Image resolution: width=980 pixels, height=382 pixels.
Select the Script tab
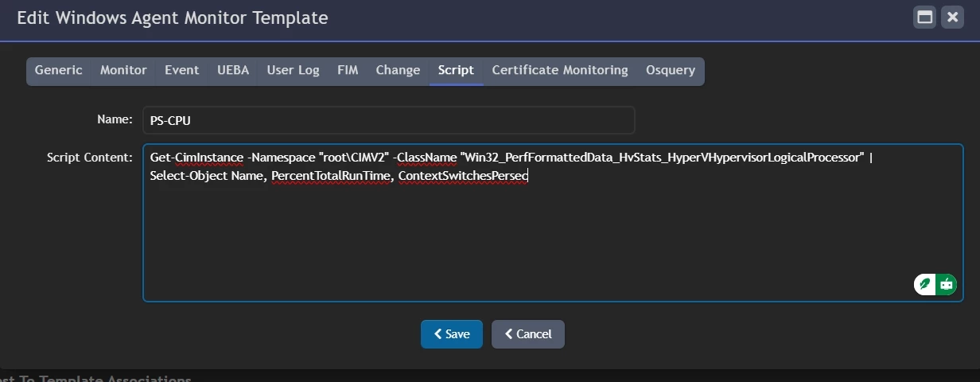456,70
